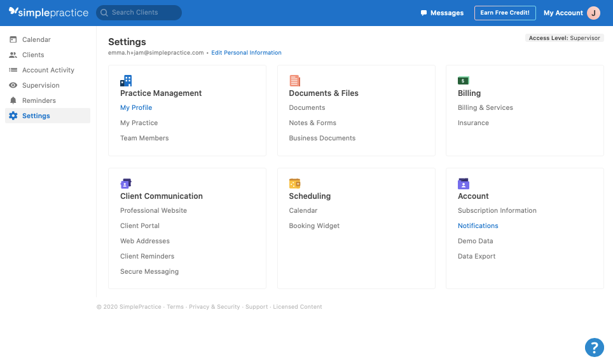
Task: Click the Supervision eye icon
Action: (13, 85)
